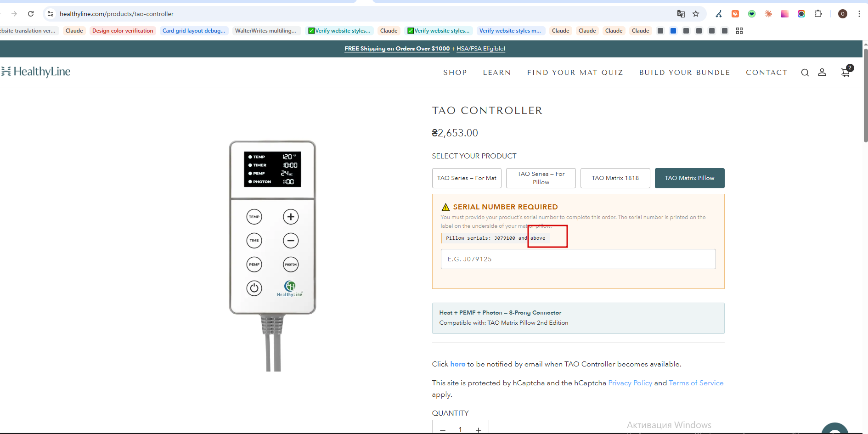Select the TAO Series – For Mat option
This screenshot has width=868, height=434.
pyautogui.click(x=467, y=178)
